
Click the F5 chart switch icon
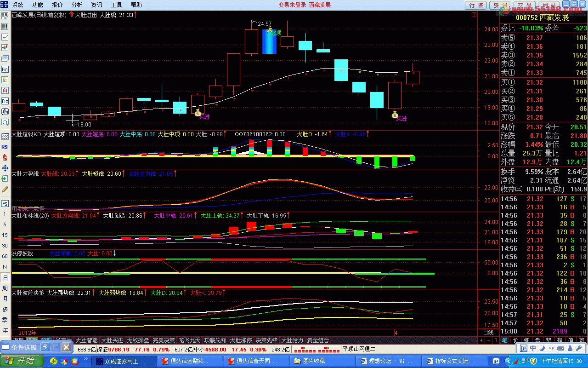tap(5, 203)
